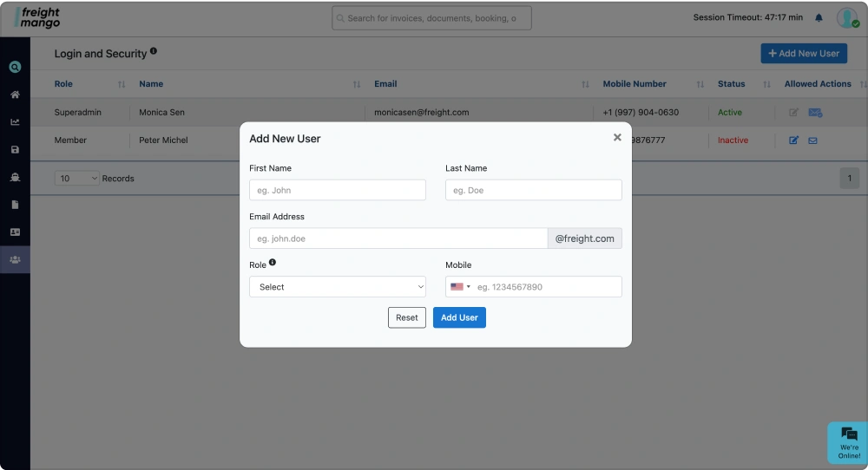Sort the table by the Status column

tap(766, 84)
